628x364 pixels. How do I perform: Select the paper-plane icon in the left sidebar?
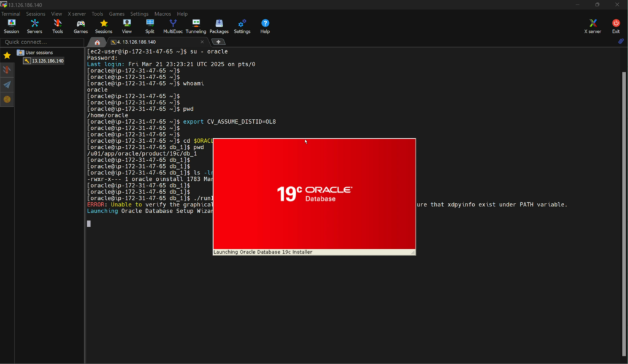[7, 85]
